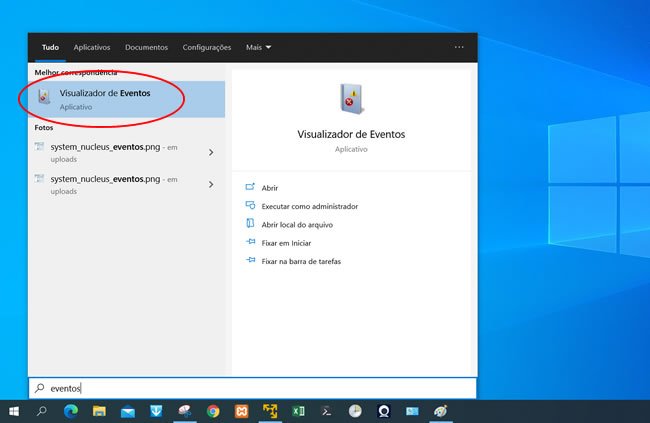Click the search box containing 'eventos'
This screenshot has height=423, width=650.
[250, 388]
